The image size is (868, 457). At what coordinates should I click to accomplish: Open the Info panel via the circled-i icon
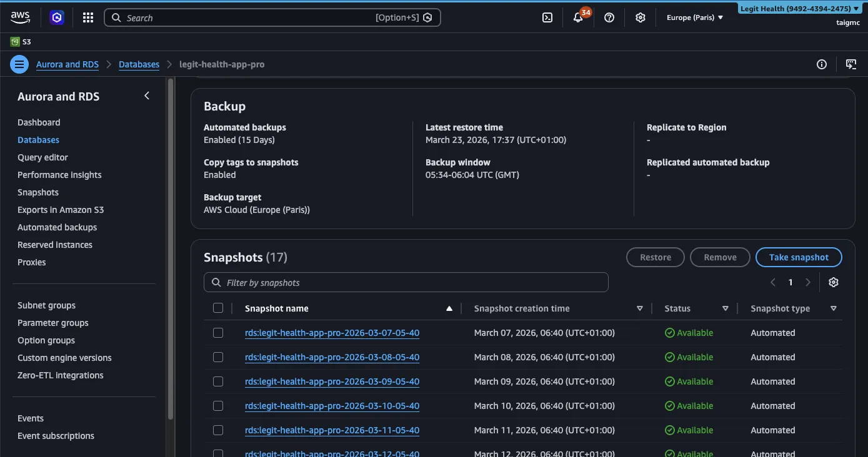pos(822,64)
